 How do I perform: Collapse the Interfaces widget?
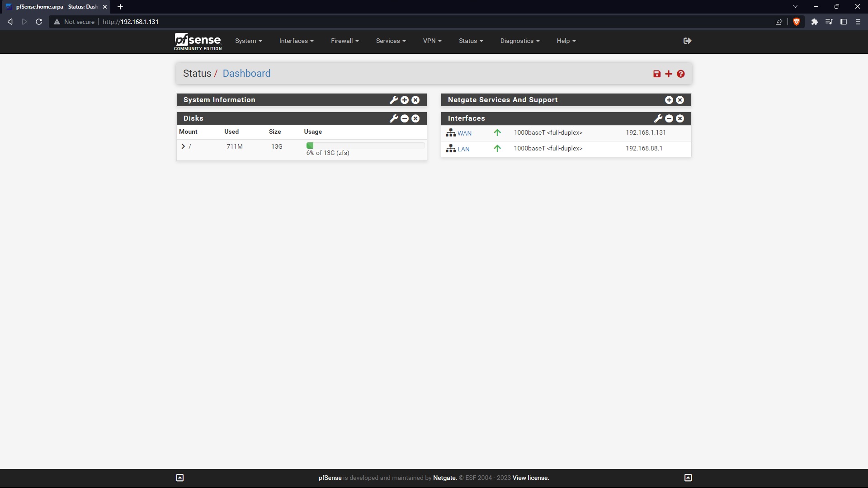(669, 118)
